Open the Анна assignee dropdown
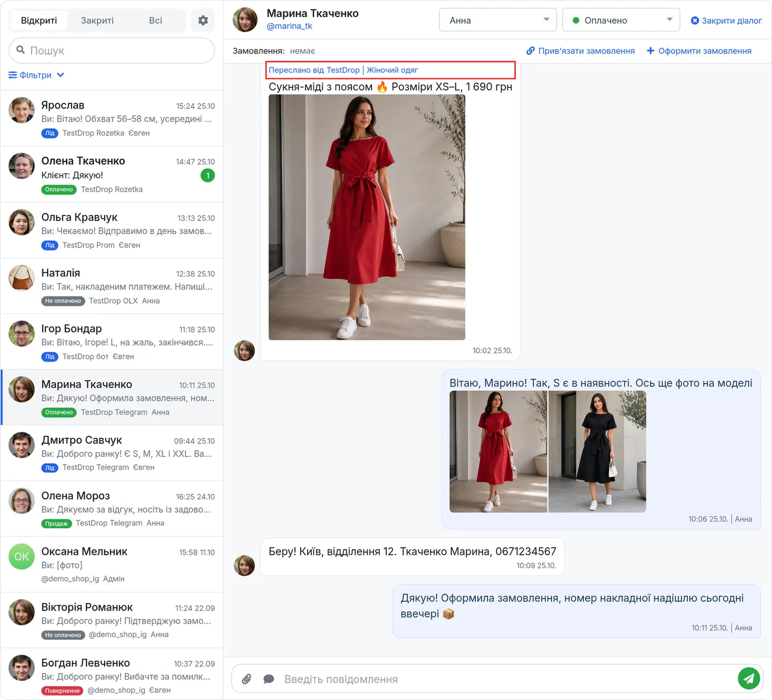 tap(498, 20)
